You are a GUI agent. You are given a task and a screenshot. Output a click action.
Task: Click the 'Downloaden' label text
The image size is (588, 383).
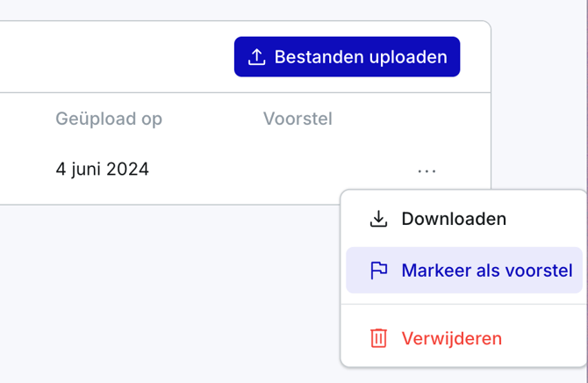[x=454, y=219]
